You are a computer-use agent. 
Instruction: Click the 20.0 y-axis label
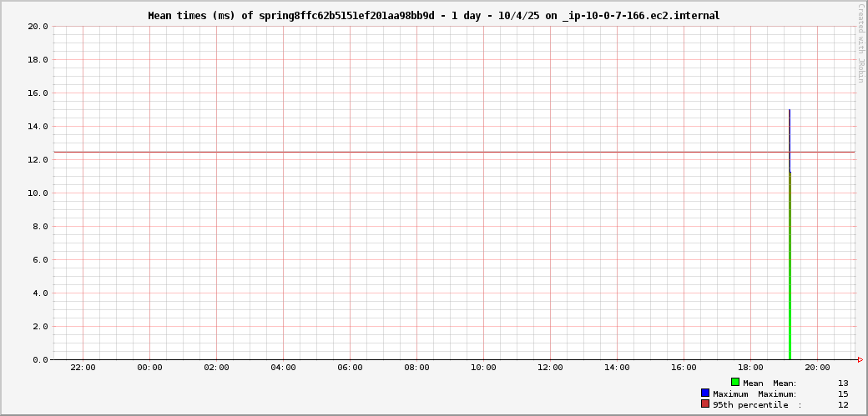click(x=37, y=27)
